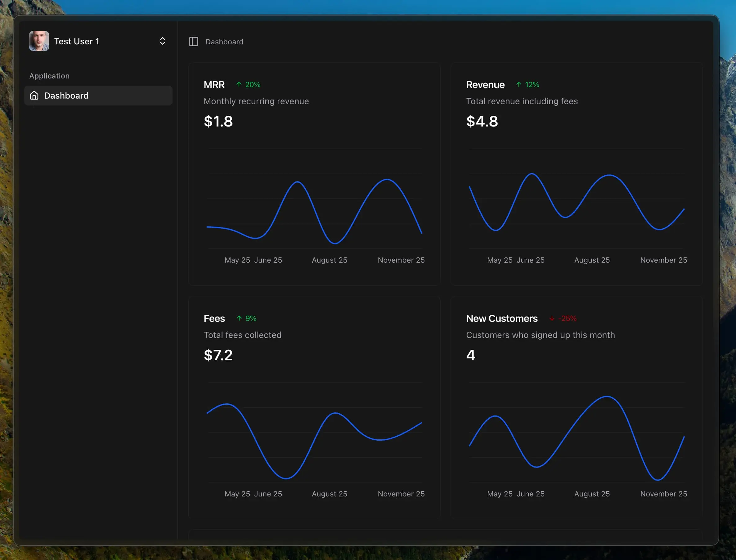Click the MRR line chart
The image size is (736, 560).
(x=314, y=207)
